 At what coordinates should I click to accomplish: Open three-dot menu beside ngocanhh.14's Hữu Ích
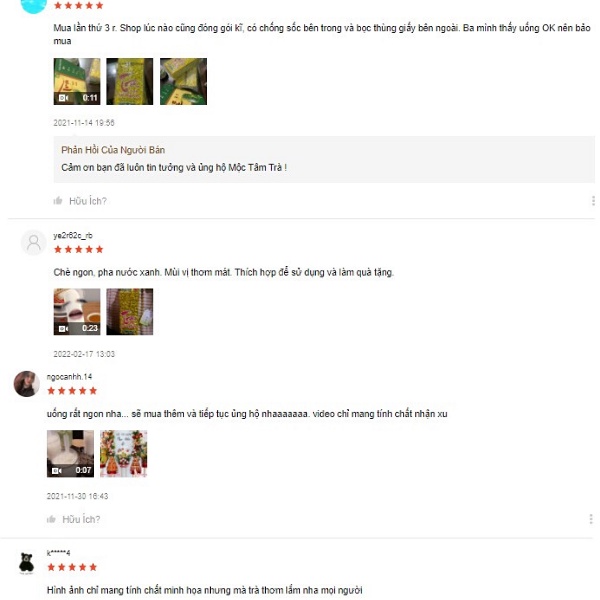[591, 519]
